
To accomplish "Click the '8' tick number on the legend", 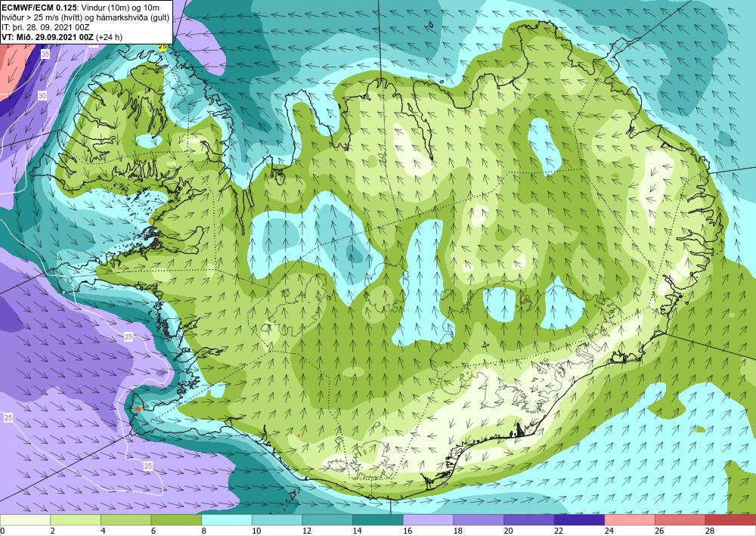I will (204, 531).
